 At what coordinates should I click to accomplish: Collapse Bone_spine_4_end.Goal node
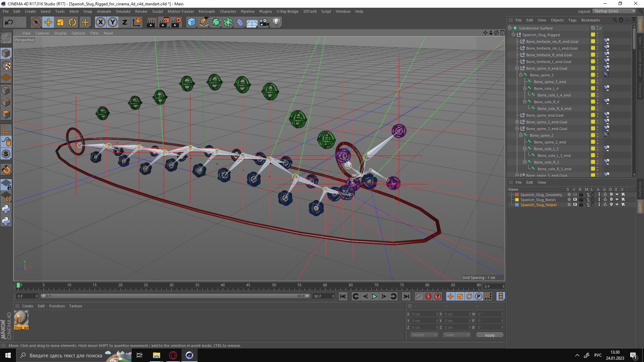coord(517,68)
